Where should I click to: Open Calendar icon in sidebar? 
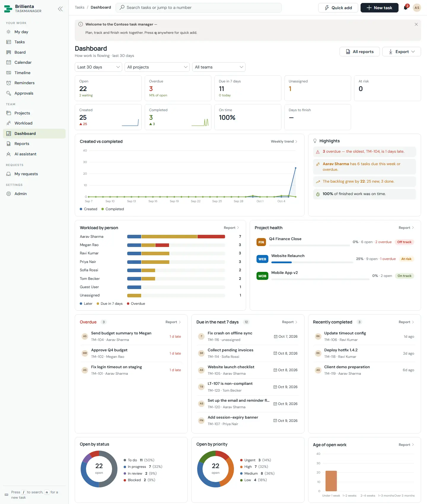click(x=9, y=62)
